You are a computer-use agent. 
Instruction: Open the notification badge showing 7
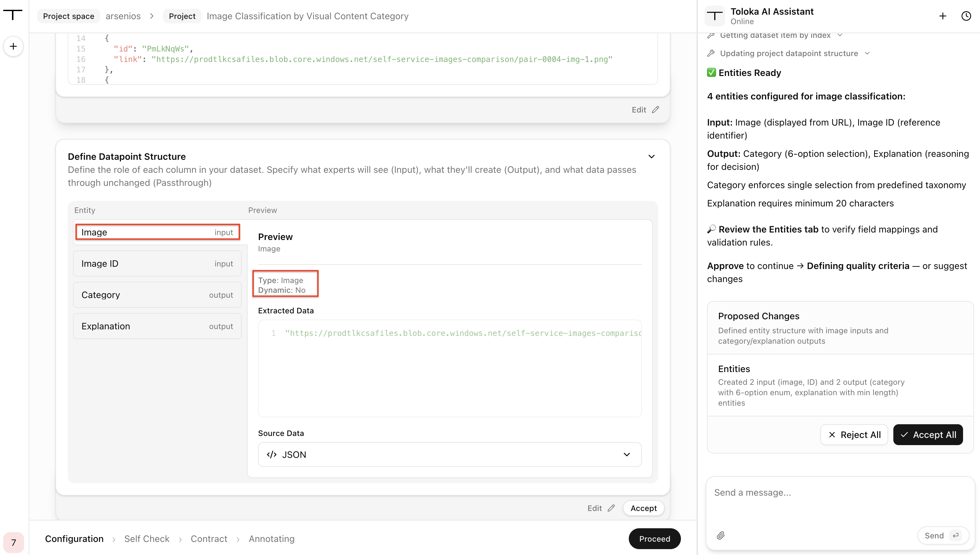[x=13, y=542]
